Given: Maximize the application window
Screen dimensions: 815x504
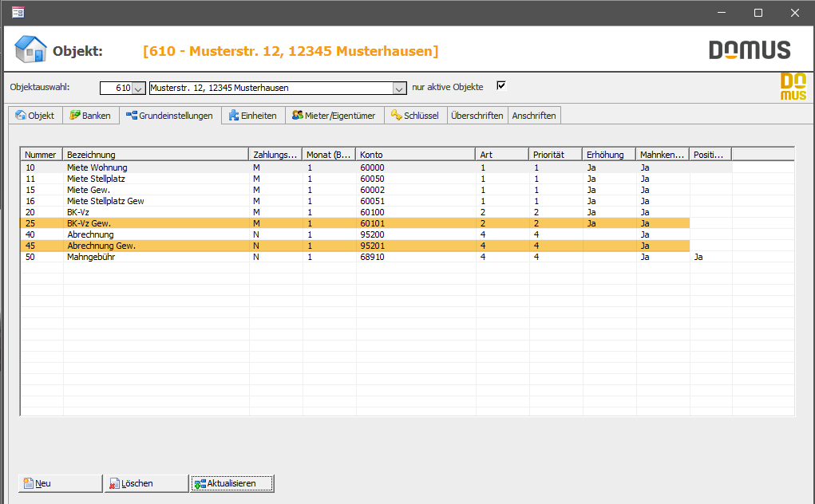Looking at the screenshot, I should click(758, 13).
